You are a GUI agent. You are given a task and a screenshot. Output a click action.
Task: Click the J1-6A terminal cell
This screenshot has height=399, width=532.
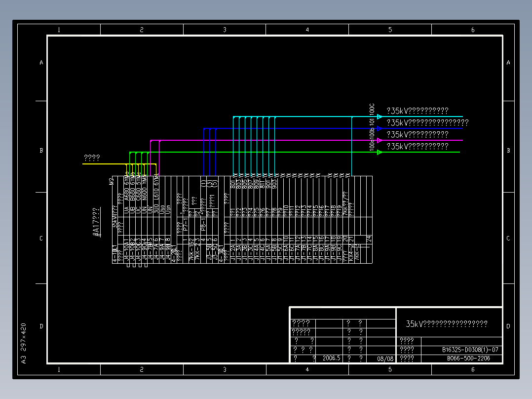point(286,253)
